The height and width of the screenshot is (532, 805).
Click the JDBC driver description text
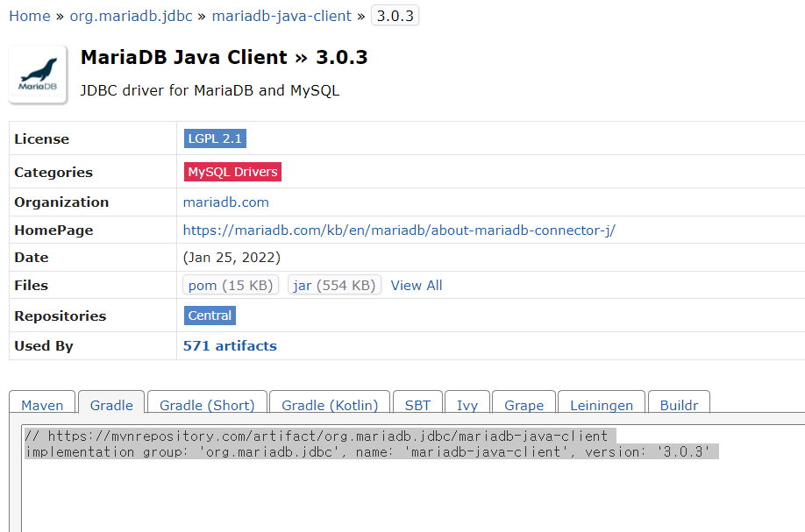click(210, 91)
